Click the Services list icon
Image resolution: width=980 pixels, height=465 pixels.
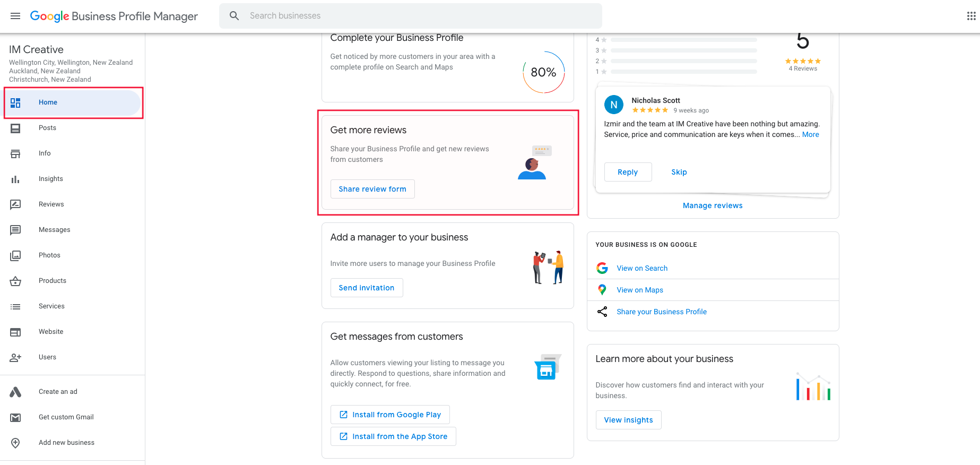click(x=15, y=306)
